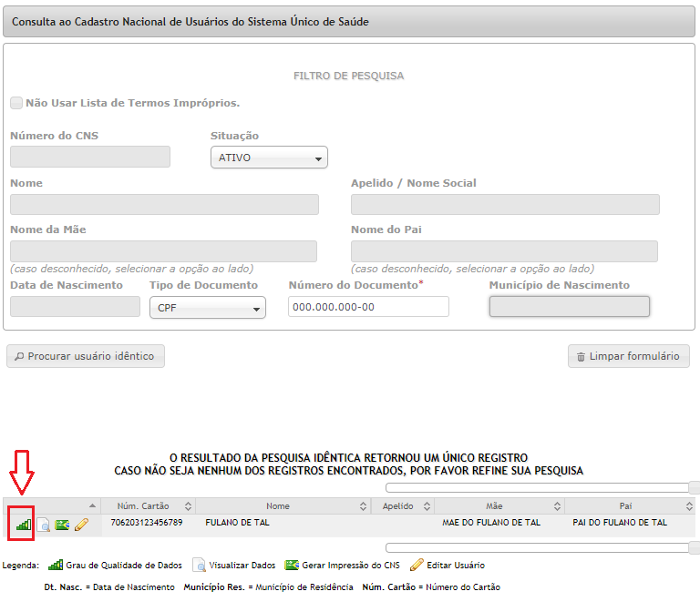Expand the Tipo de Documento CPF dropdown

(x=208, y=307)
